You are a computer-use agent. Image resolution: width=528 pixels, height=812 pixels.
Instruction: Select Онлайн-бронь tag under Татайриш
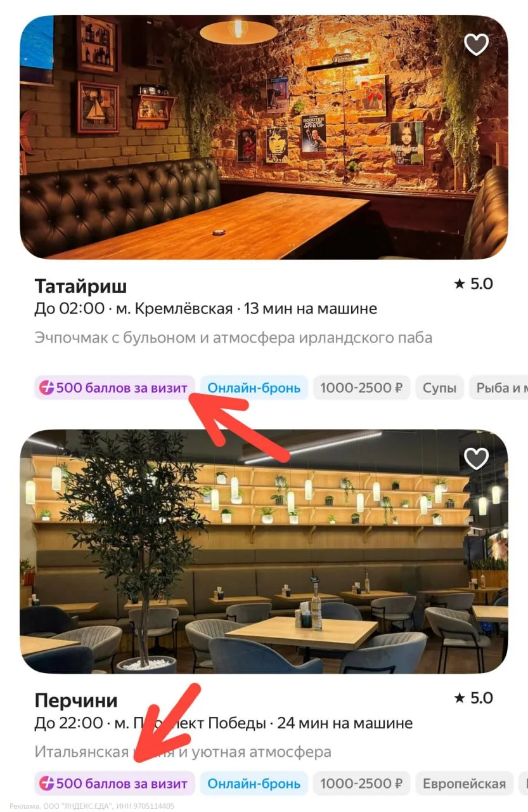click(254, 388)
